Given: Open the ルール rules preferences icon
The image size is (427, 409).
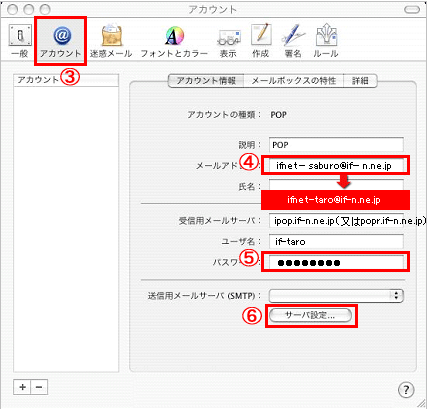Looking at the screenshot, I should click(326, 41).
